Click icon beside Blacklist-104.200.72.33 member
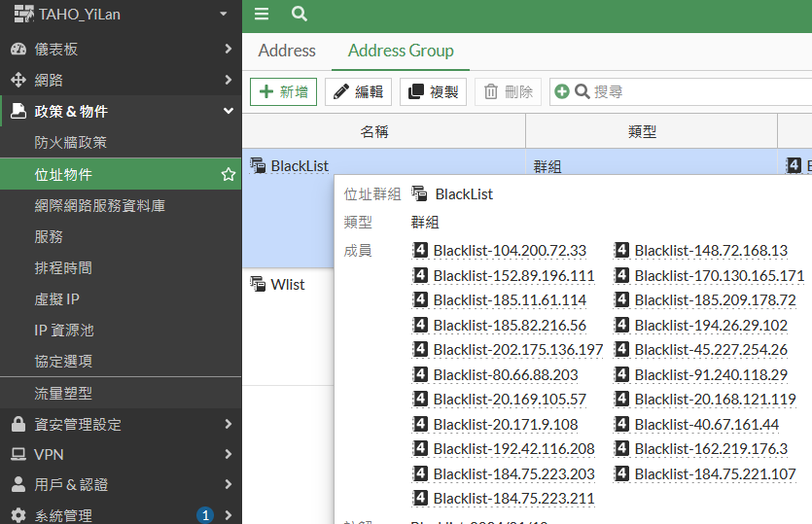The height and width of the screenshot is (524, 812). [421, 251]
